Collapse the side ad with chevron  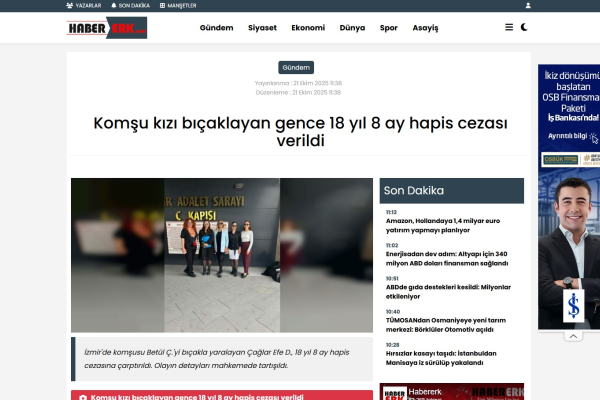573,336
